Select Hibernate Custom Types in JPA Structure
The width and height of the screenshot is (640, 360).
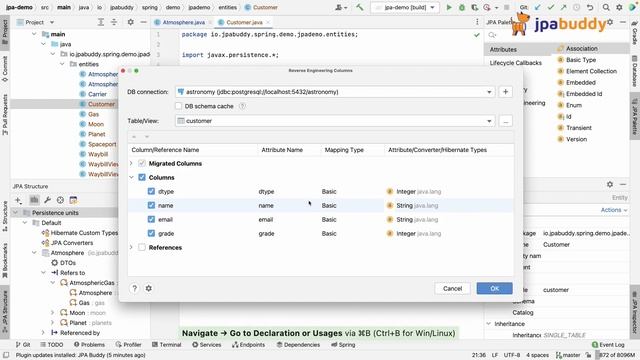tap(80, 233)
